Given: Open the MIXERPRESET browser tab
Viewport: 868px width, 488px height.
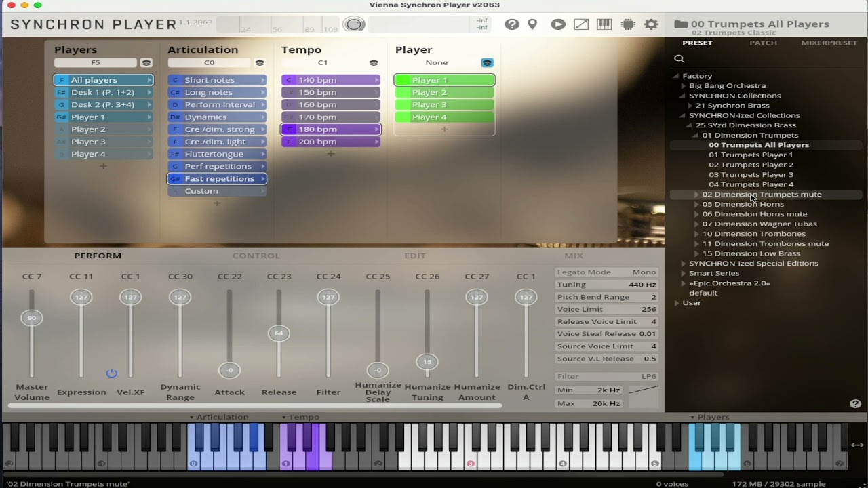Looking at the screenshot, I should pos(829,43).
